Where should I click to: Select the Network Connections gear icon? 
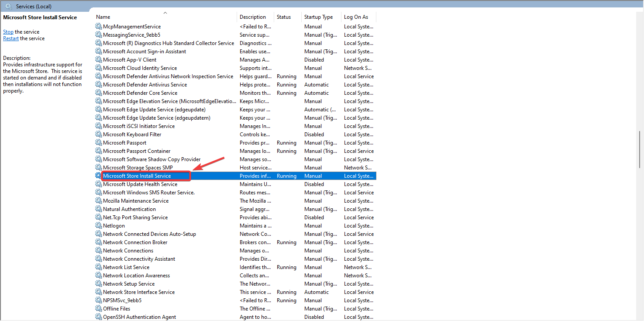tap(99, 251)
